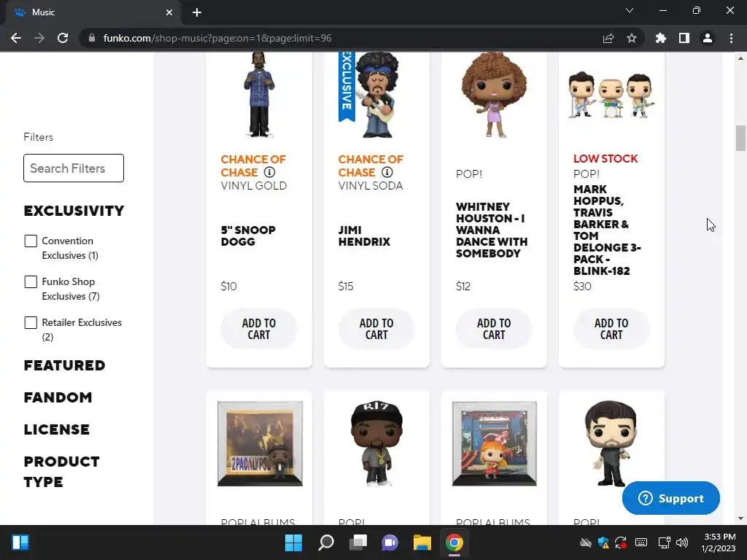
Task: Click the Blink-182 trio figures image
Action: click(611, 96)
